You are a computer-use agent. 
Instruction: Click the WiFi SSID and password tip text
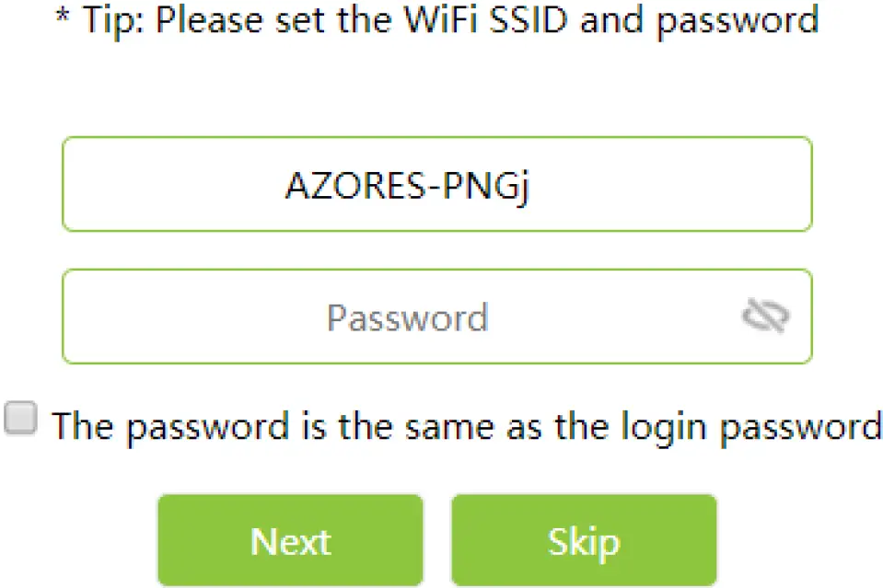(437, 19)
